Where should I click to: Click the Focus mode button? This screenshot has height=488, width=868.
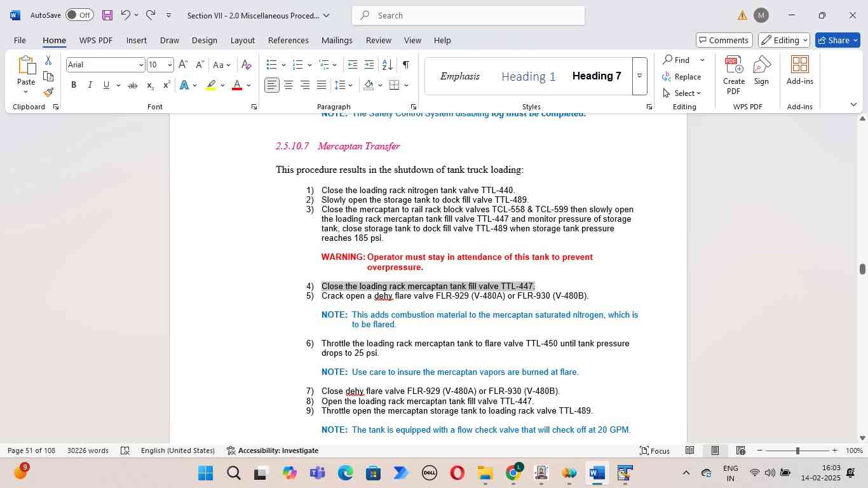[655, 451]
